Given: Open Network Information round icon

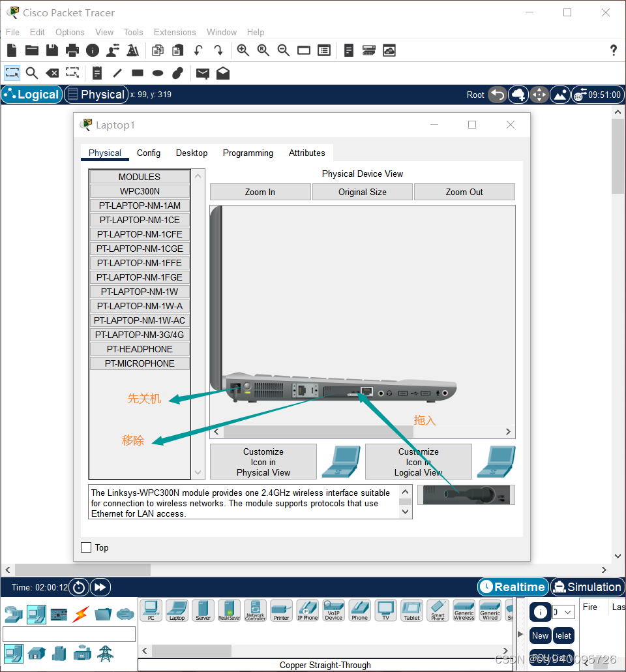Looking at the screenshot, I should pos(93,51).
